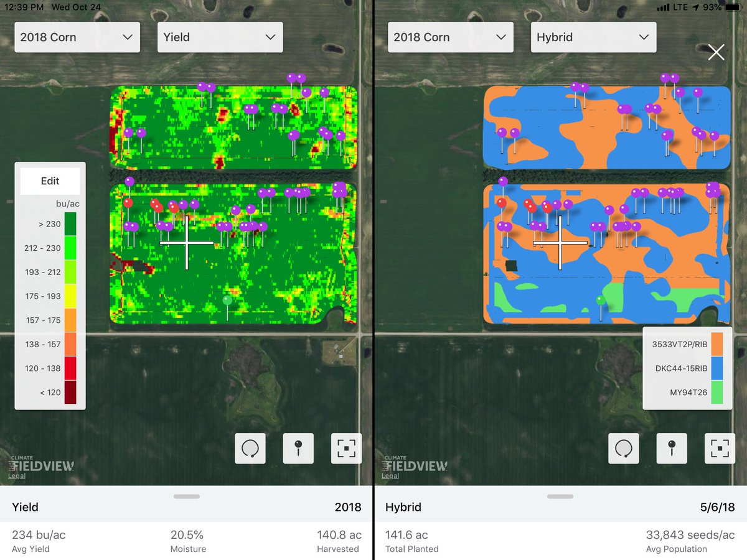Tap the 138 - 157 legend swatch
Screen dimensions: 747x560
pos(70,344)
